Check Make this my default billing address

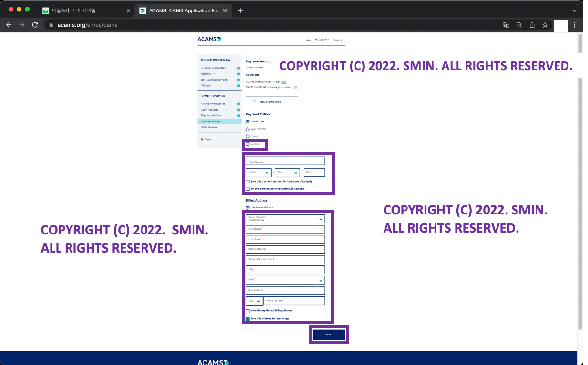248,311
